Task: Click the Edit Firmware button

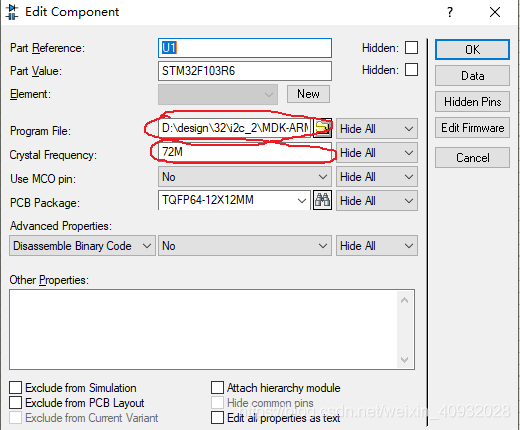Action: pos(472,128)
